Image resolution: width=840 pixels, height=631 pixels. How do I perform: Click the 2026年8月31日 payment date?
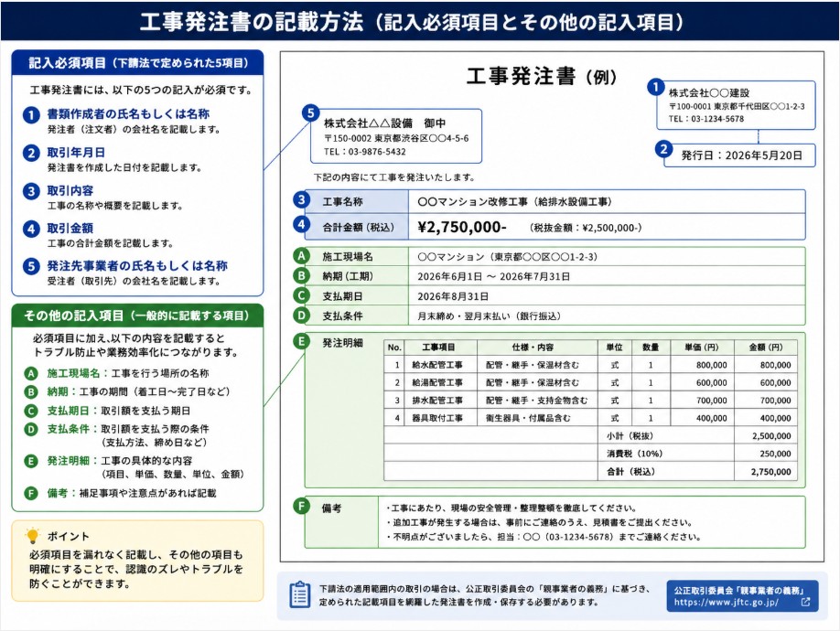(453, 296)
